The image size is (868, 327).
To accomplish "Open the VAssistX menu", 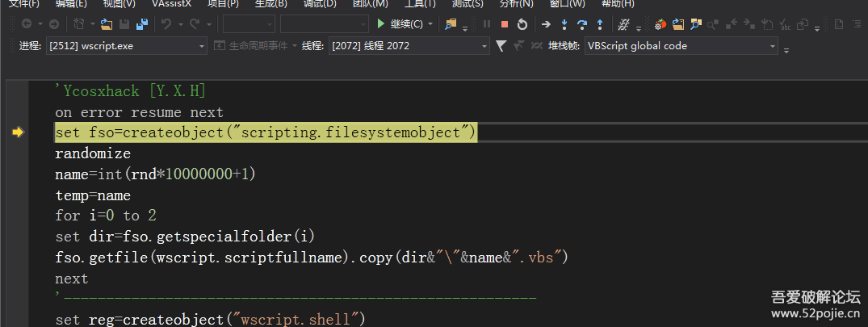I will [171, 4].
